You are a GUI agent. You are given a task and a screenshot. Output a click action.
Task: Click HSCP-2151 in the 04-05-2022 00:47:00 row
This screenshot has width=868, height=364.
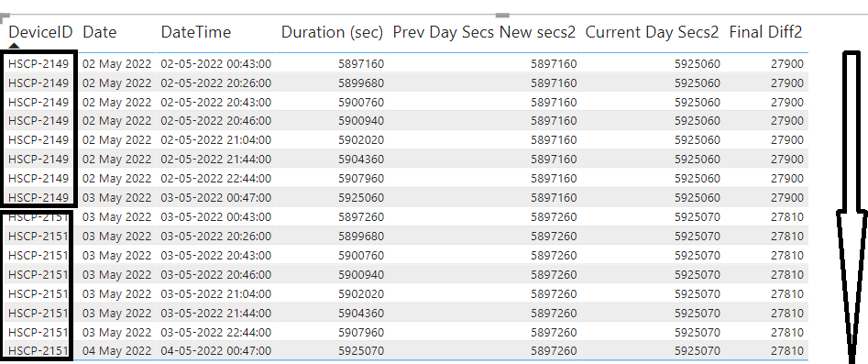click(38, 351)
